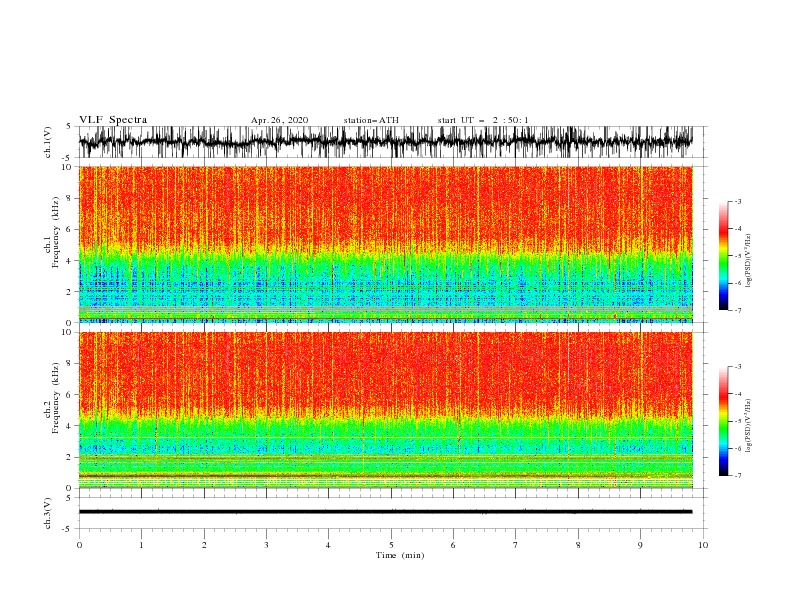The height and width of the screenshot is (612, 792).
Task: Click the "ch.3(V)" axis label
Action: tap(48, 513)
